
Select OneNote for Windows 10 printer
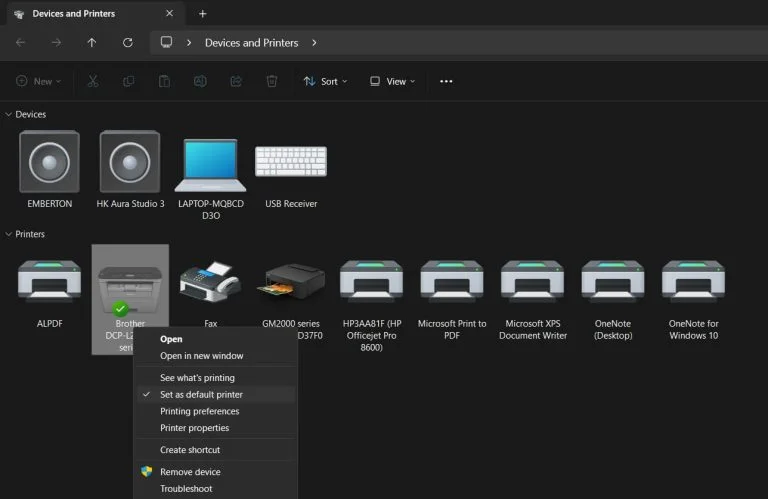(693, 299)
